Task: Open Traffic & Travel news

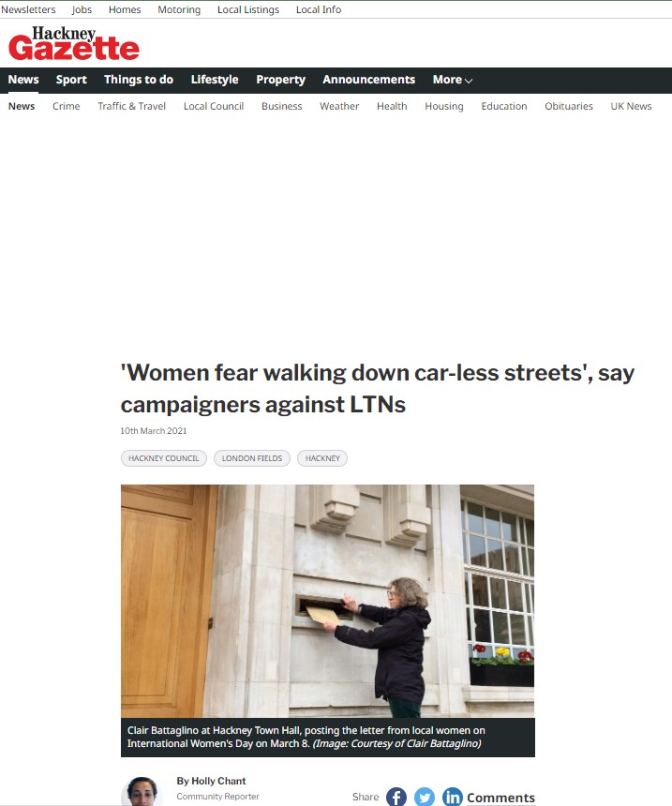Action: pos(131,106)
